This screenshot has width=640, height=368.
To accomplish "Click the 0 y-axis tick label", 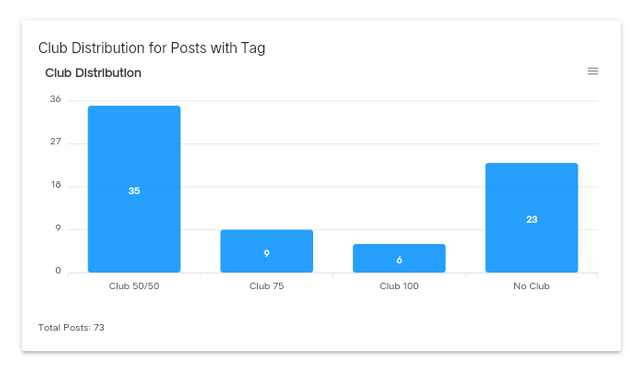I will pyautogui.click(x=58, y=270).
